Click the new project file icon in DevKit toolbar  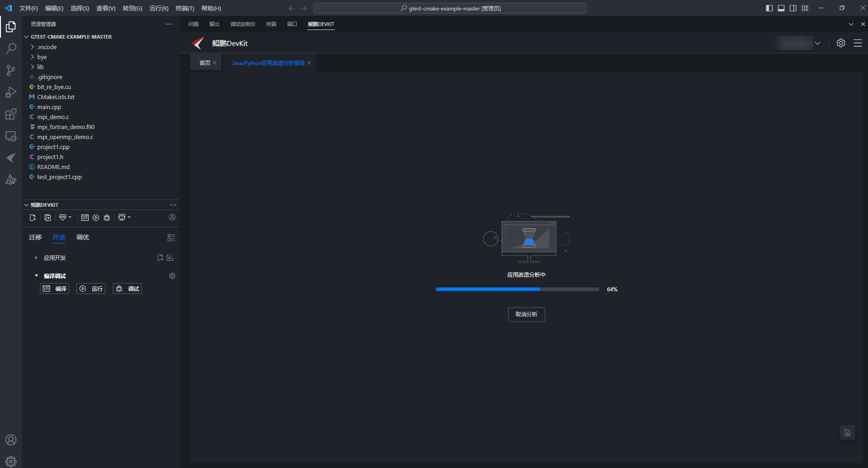click(33, 218)
